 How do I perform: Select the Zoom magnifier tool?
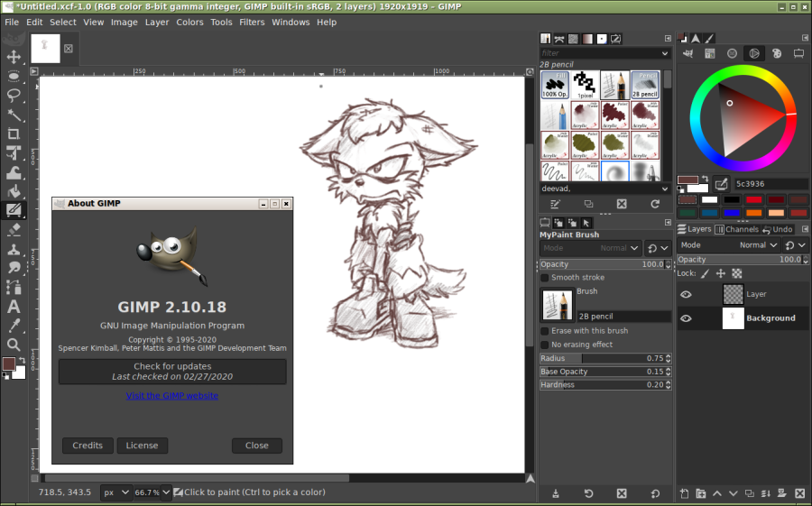click(14, 345)
